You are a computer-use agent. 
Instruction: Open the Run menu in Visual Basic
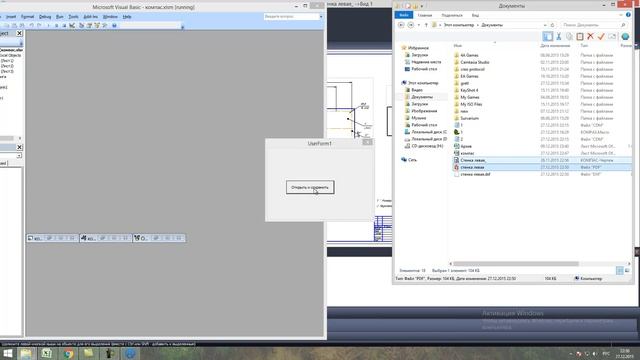[60, 17]
